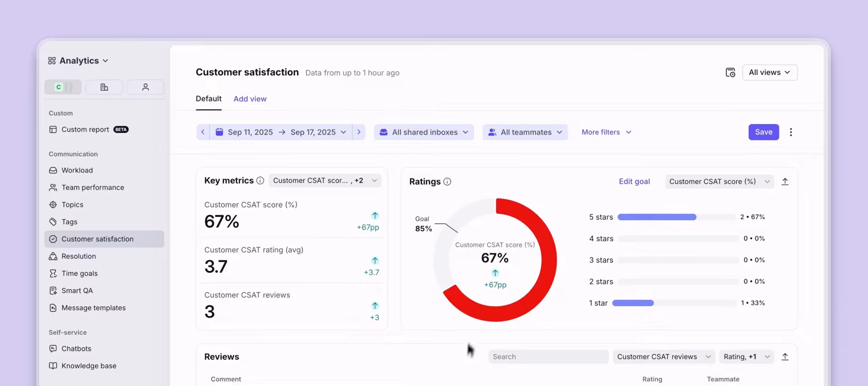Open All teammates filter
This screenshot has width=868, height=386.
(x=525, y=132)
